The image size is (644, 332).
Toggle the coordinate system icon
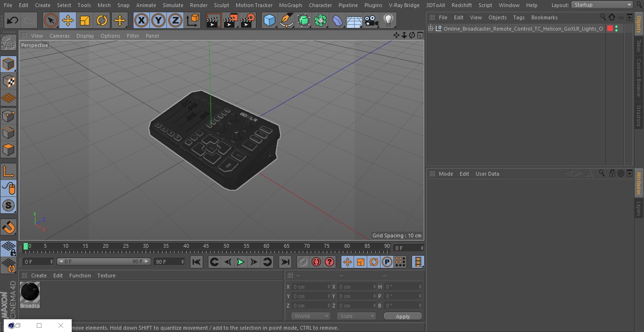tap(193, 20)
